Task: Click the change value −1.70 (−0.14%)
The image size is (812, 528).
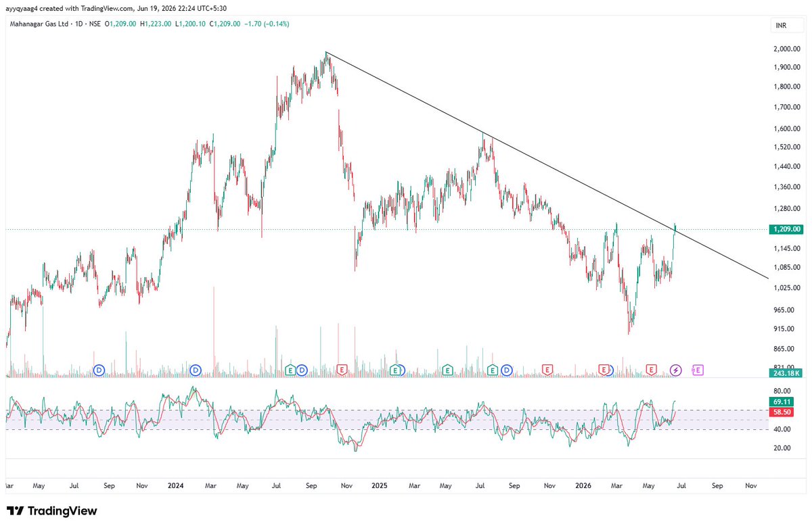Action: (x=267, y=24)
